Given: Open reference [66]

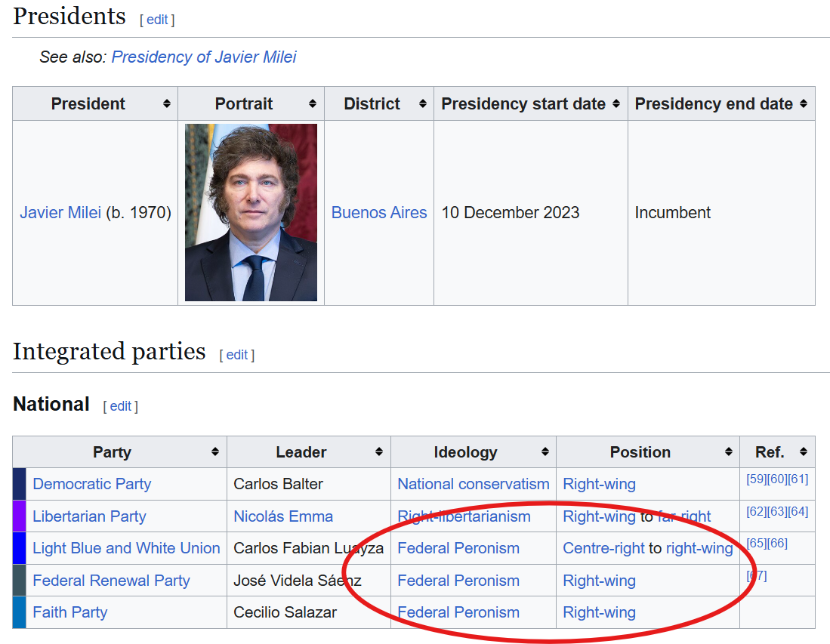Looking at the screenshot, I should coord(777,543).
